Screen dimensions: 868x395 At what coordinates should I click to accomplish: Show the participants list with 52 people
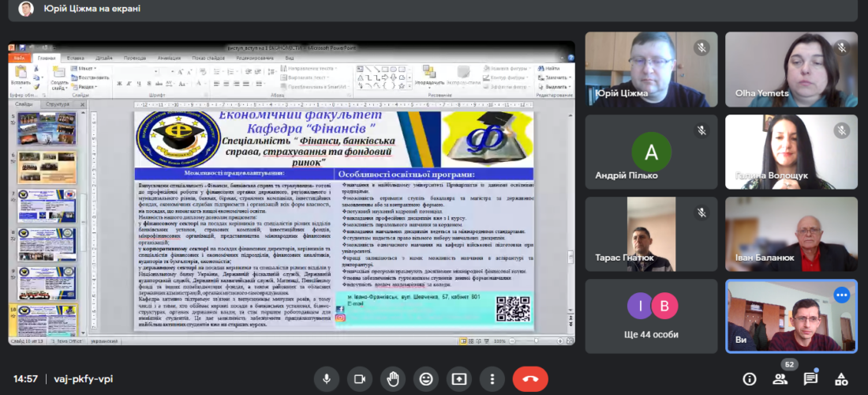tap(780, 378)
